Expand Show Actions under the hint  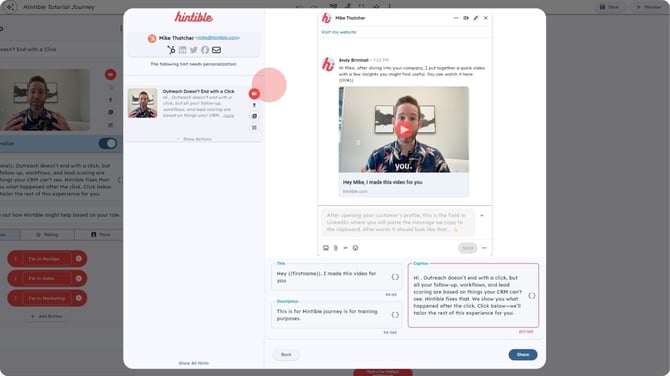pos(194,139)
